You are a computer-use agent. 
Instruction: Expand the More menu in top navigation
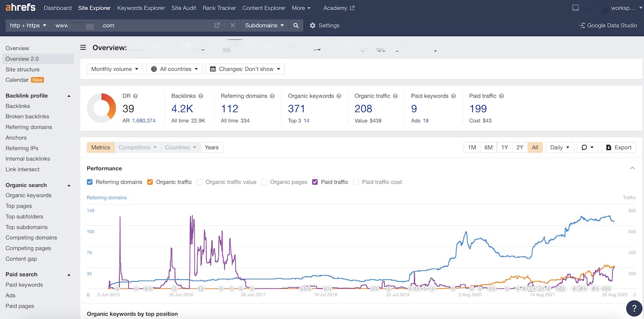(301, 8)
